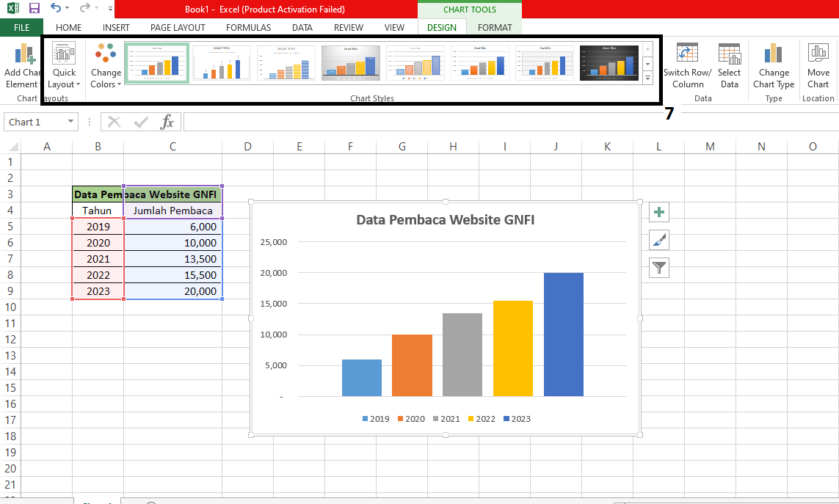Select the column F header
Screen dimensions: 839x504
350,147
